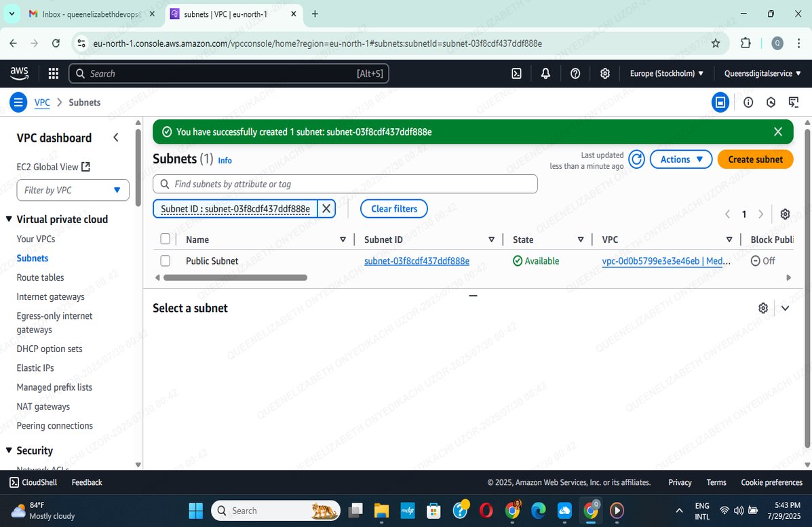Open Microsoft Edge from taskbar
This screenshot has width=812, height=527.
point(538,511)
